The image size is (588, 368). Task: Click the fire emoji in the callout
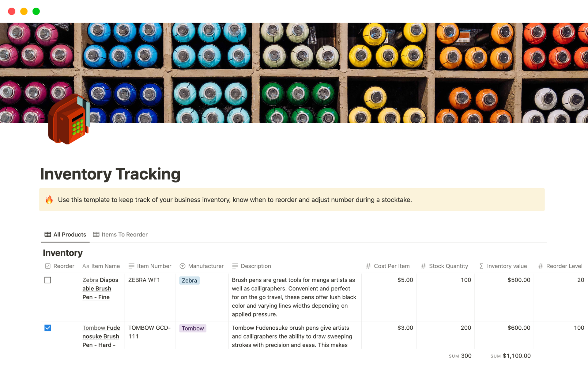click(x=49, y=200)
